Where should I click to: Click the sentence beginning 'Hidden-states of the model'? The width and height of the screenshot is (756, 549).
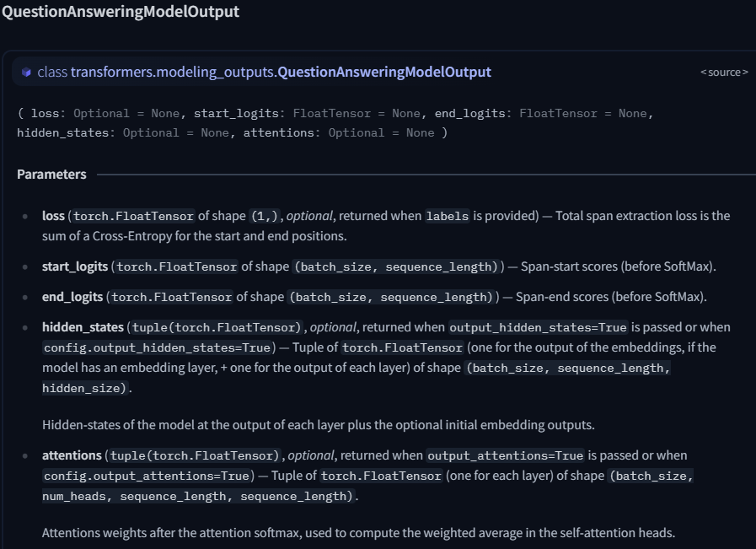coord(319,425)
